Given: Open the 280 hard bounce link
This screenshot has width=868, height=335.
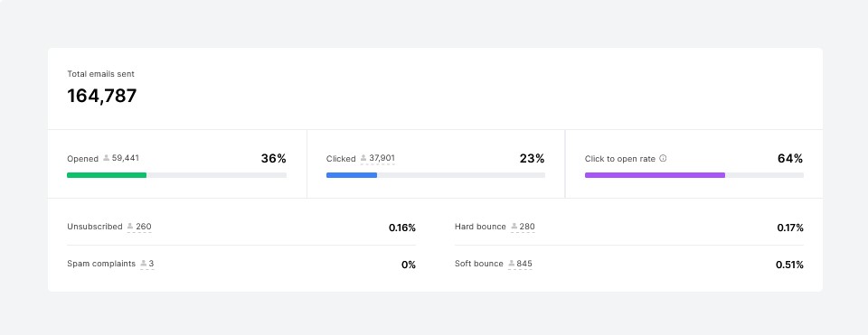Looking at the screenshot, I should pyautogui.click(x=527, y=227).
